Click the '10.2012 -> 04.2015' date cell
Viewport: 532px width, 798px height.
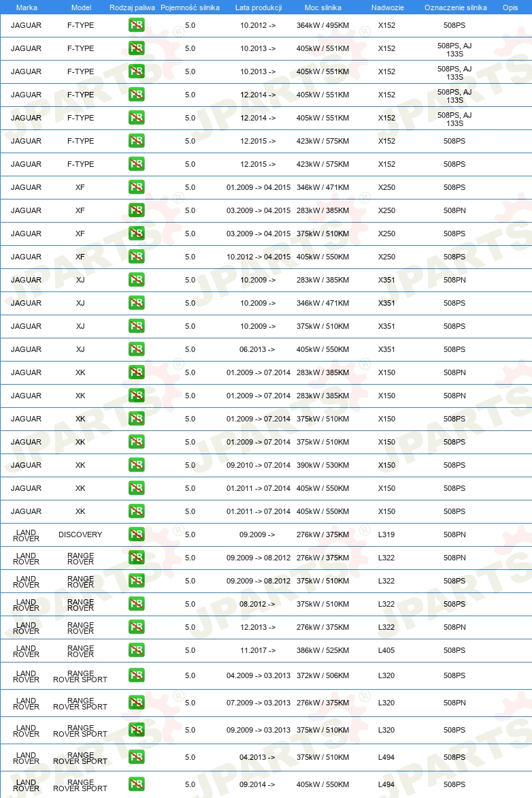[259, 257]
